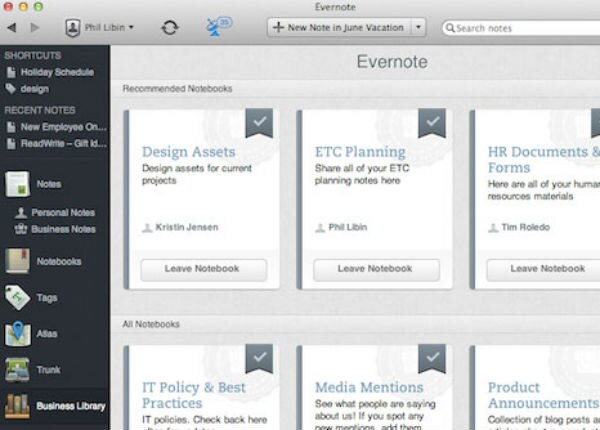This screenshot has height=430, width=600.
Task: Open the Notes section icon
Action: [19, 184]
